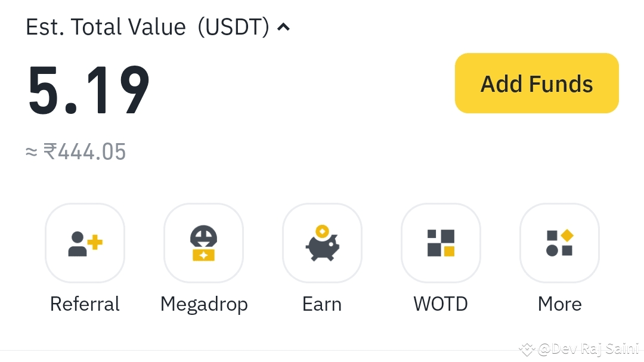644x362 pixels.
Task: Open Earn via the piggy bank icon
Action: pos(322,243)
